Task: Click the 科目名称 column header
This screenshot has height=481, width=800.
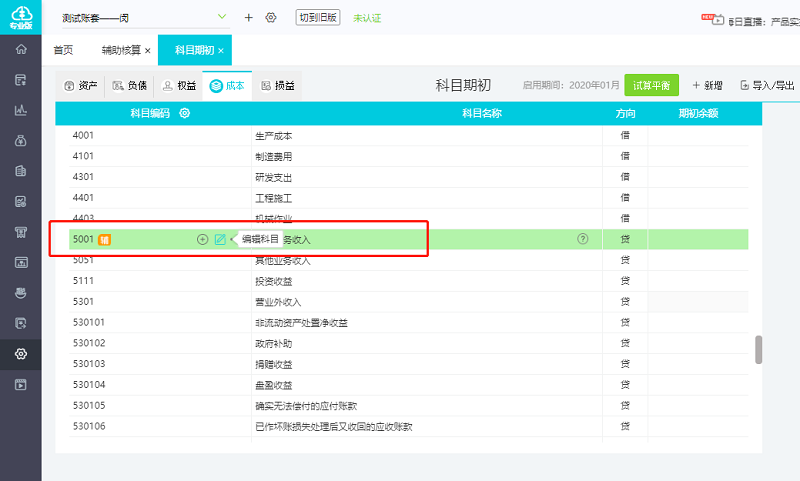Action: [x=482, y=113]
